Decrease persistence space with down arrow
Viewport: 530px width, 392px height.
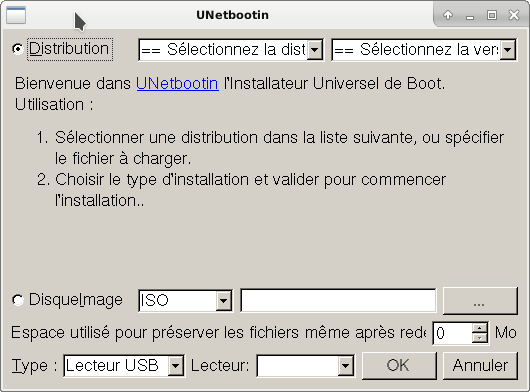[x=480, y=338]
